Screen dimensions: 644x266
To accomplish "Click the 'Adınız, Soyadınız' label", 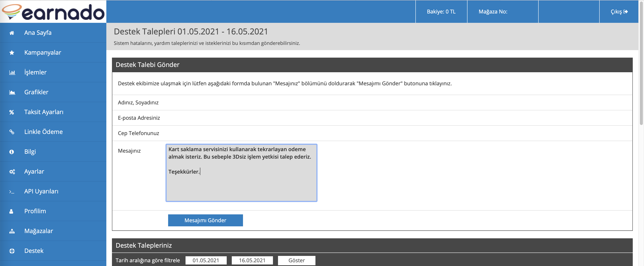I will 138,102.
